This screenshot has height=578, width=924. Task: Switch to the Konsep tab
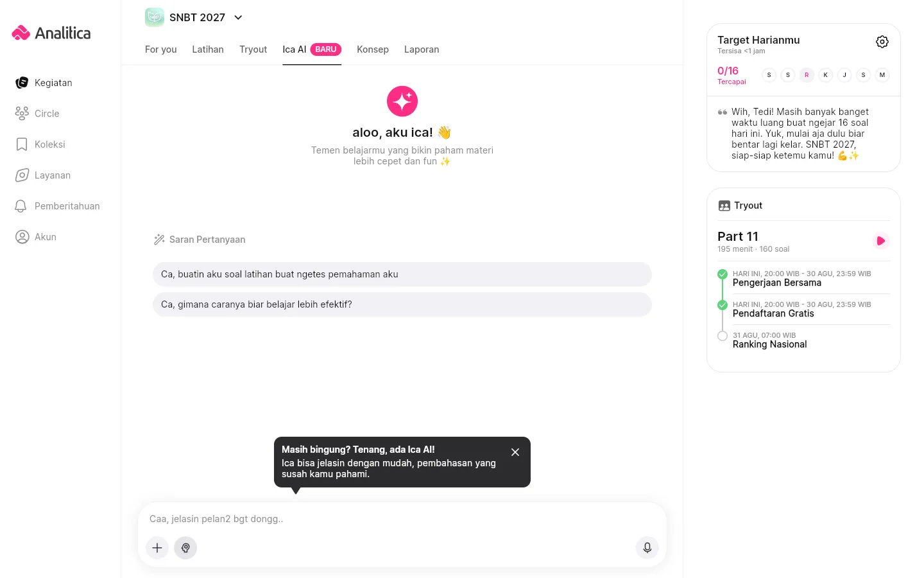click(x=373, y=49)
